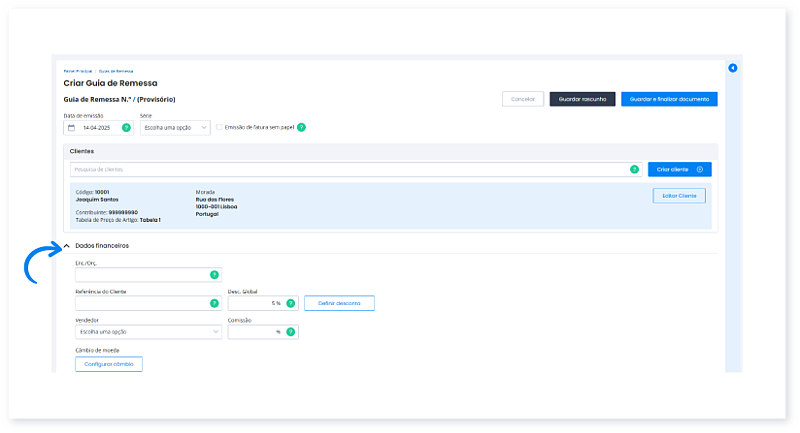The width and height of the screenshot is (800, 433).
Task: Click the Guardar rascunho button
Action: pos(583,99)
